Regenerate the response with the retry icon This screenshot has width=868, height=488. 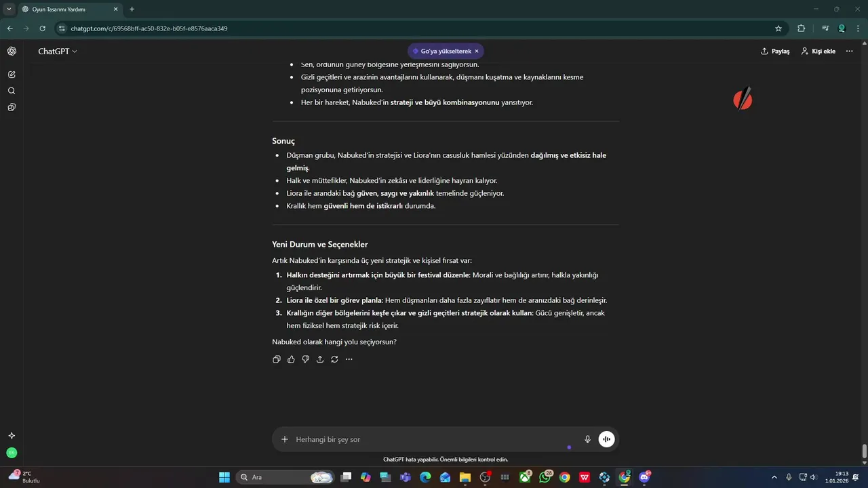334,359
